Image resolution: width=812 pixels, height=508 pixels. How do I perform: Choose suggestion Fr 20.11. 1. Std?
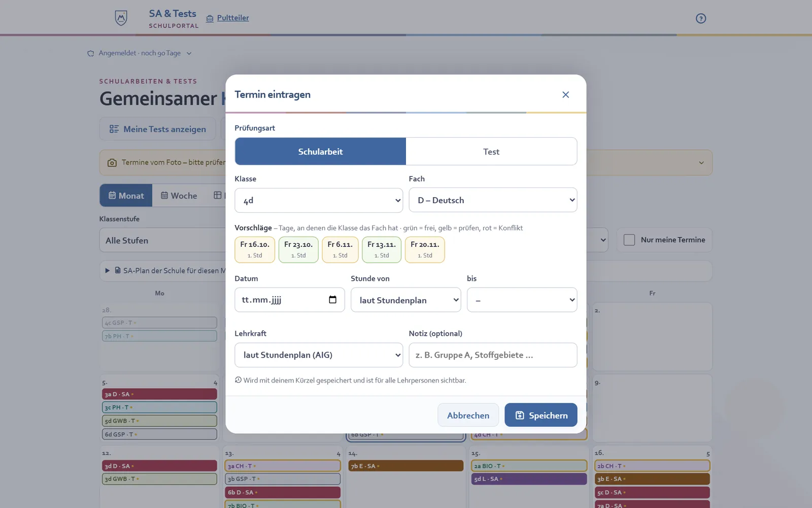[425, 249]
